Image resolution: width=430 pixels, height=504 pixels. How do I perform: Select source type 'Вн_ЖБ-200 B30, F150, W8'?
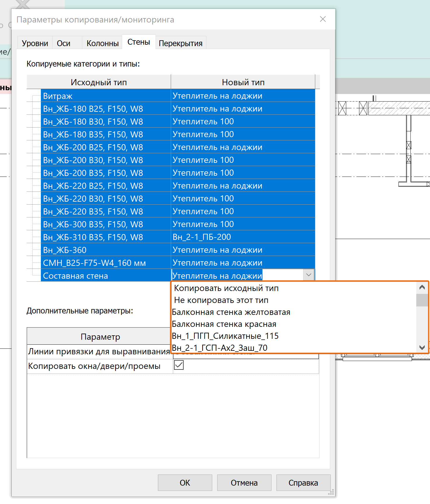pos(106,160)
